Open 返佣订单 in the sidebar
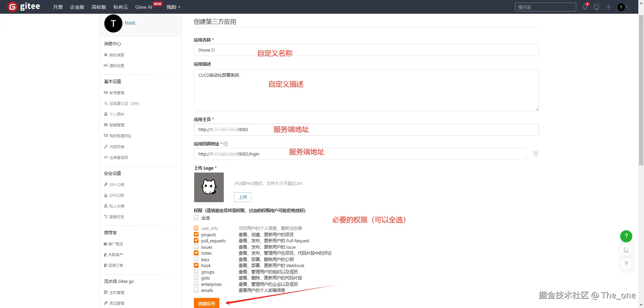This screenshot has width=644, height=308. pyautogui.click(x=113, y=265)
